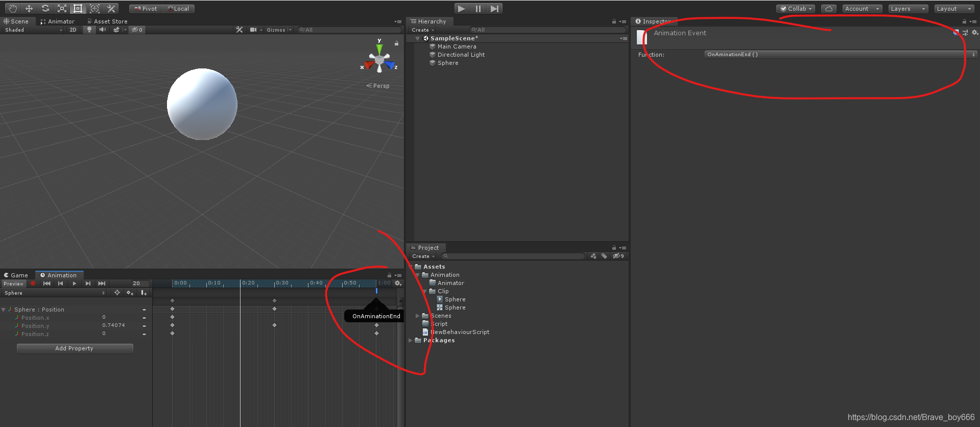Click the Add Keyframe icon
This screenshot has height=427, width=980.
point(130,293)
